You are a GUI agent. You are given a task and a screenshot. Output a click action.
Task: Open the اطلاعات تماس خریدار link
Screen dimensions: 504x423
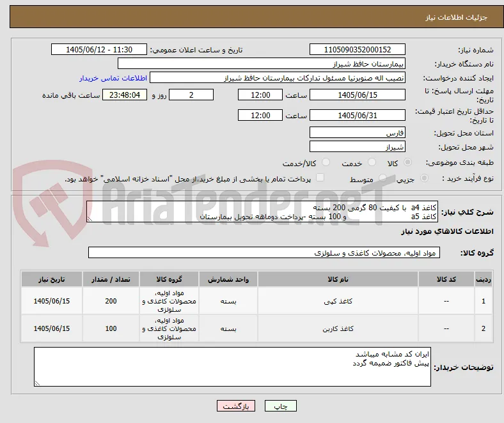click(x=113, y=78)
